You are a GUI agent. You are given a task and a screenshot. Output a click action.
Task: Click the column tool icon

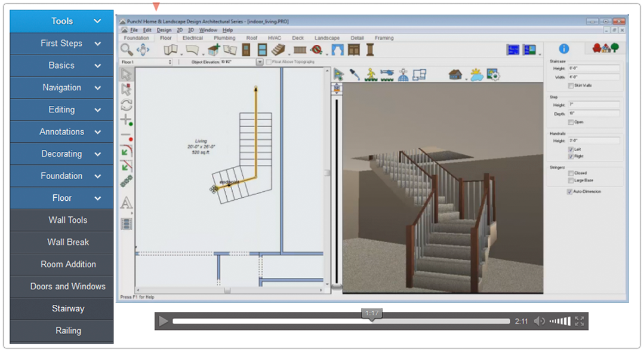click(x=370, y=50)
